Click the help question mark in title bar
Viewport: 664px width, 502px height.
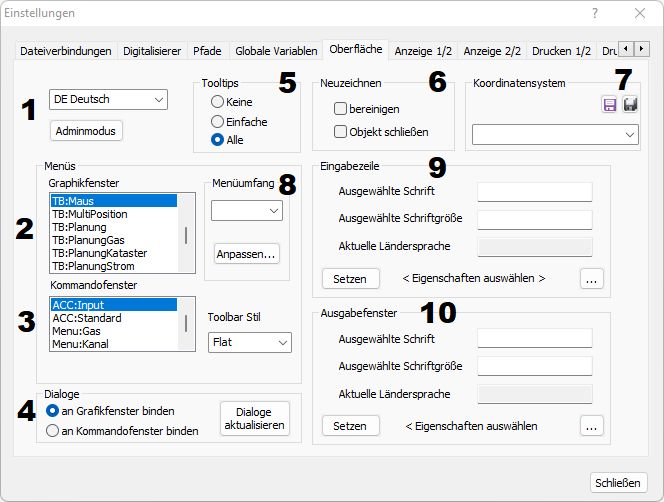coord(594,13)
